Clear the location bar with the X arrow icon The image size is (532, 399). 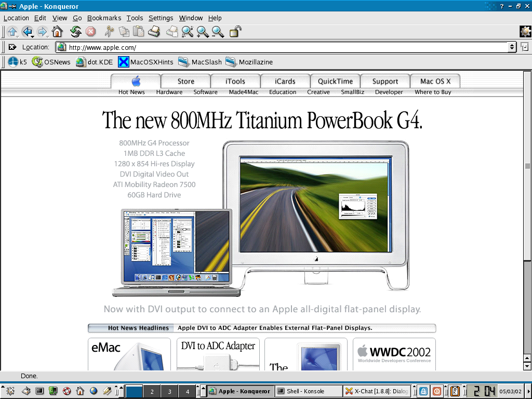coord(12,47)
